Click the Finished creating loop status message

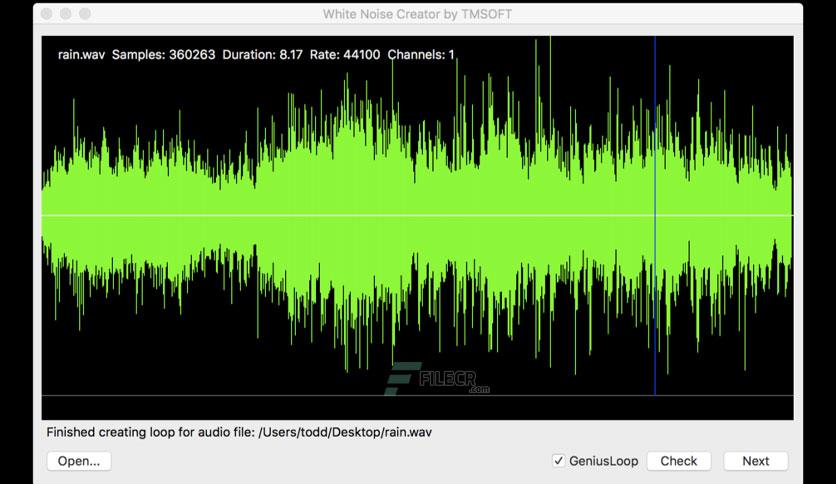click(239, 432)
